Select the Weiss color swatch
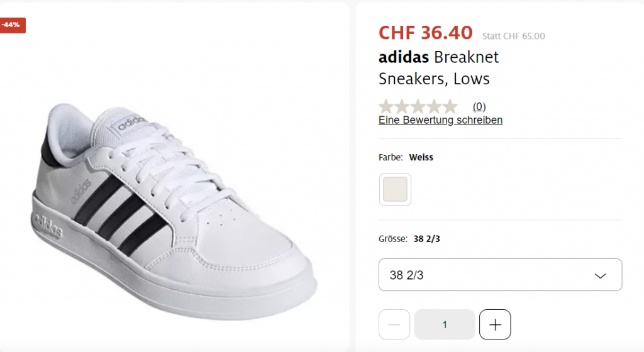The height and width of the screenshot is (352, 644). (395, 189)
